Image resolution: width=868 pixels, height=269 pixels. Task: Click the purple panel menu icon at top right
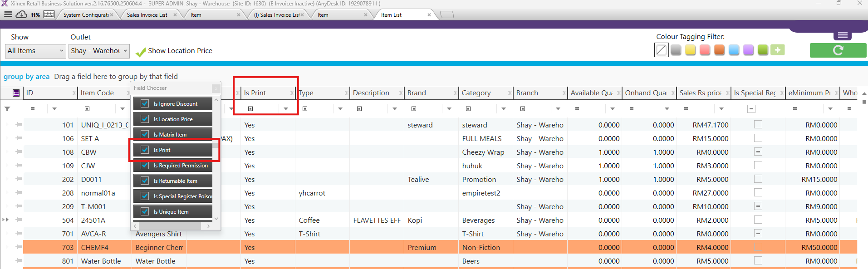[843, 35]
